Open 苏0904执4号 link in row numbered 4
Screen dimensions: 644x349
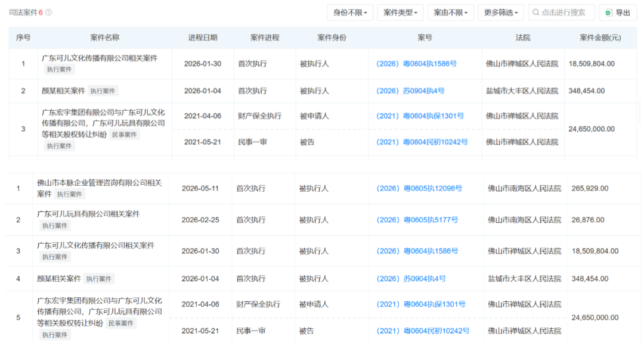pyautogui.click(x=411, y=279)
